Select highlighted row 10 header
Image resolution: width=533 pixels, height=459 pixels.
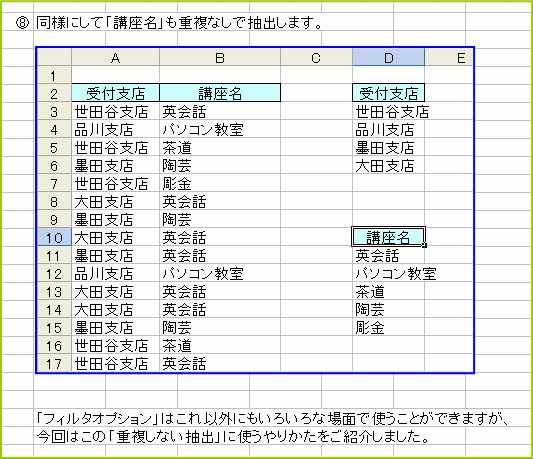pos(54,237)
